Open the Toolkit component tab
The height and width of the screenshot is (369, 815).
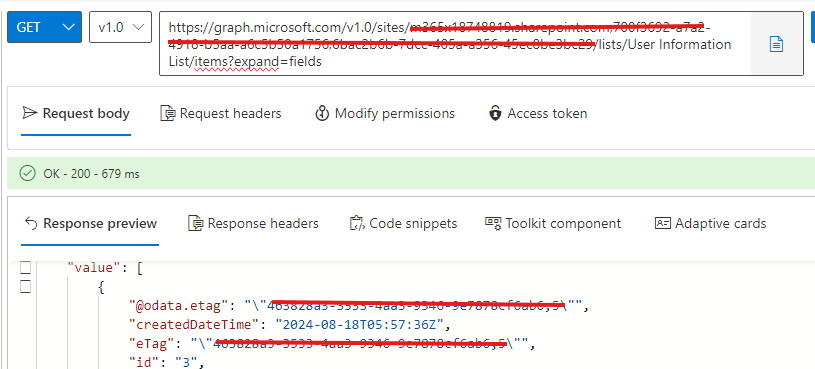tap(553, 223)
